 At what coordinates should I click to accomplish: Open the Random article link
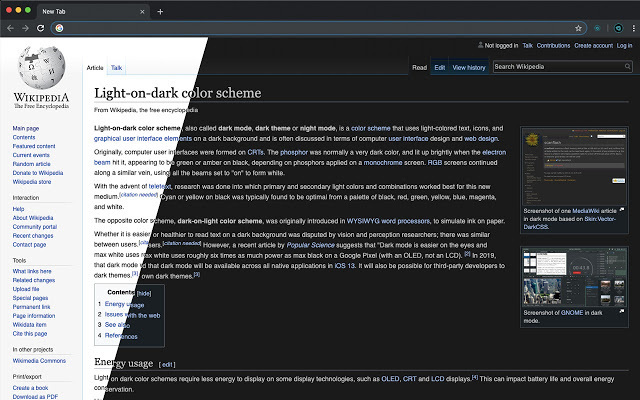(x=31, y=164)
